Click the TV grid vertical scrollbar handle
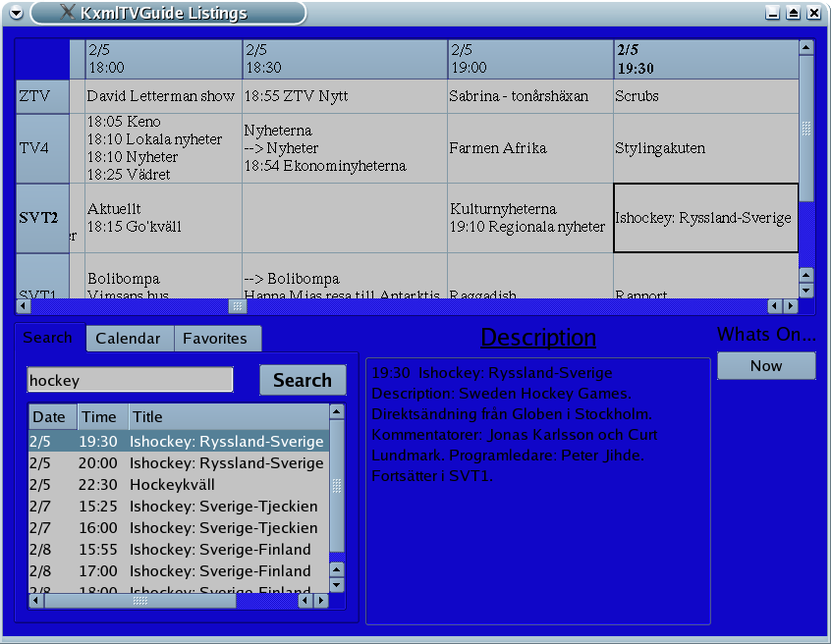 (806, 129)
